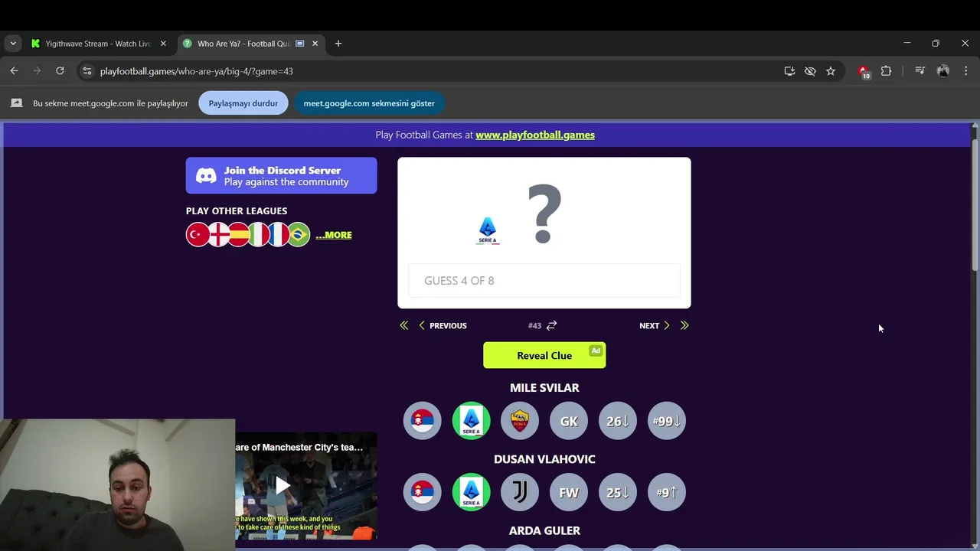Click install app icon in address bar
The height and width of the screenshot is (551, 980).
pos(789,71)
